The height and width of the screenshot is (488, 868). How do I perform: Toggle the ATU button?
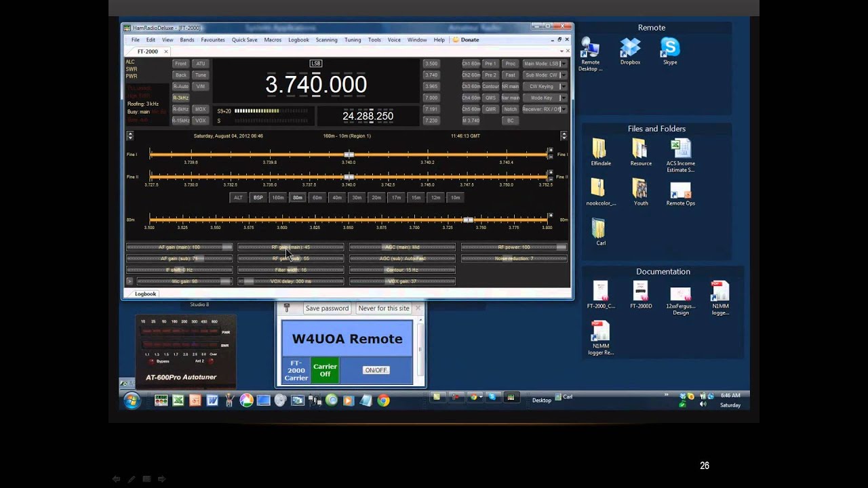pos(200,64)
